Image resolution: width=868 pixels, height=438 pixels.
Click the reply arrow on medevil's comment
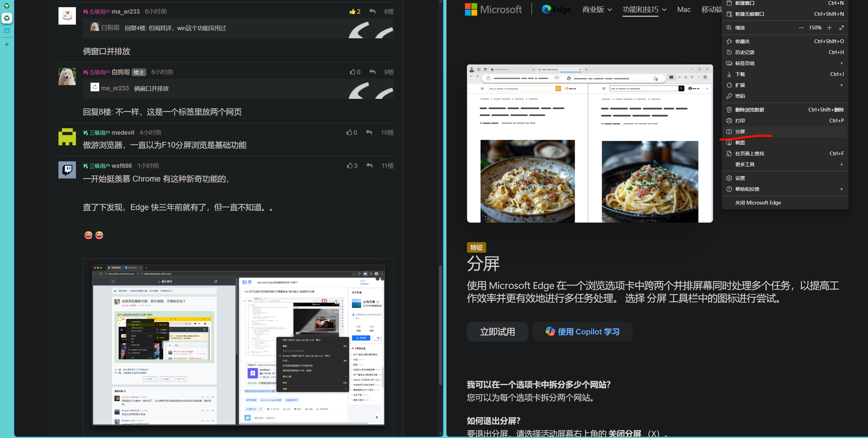click(369, 132)
